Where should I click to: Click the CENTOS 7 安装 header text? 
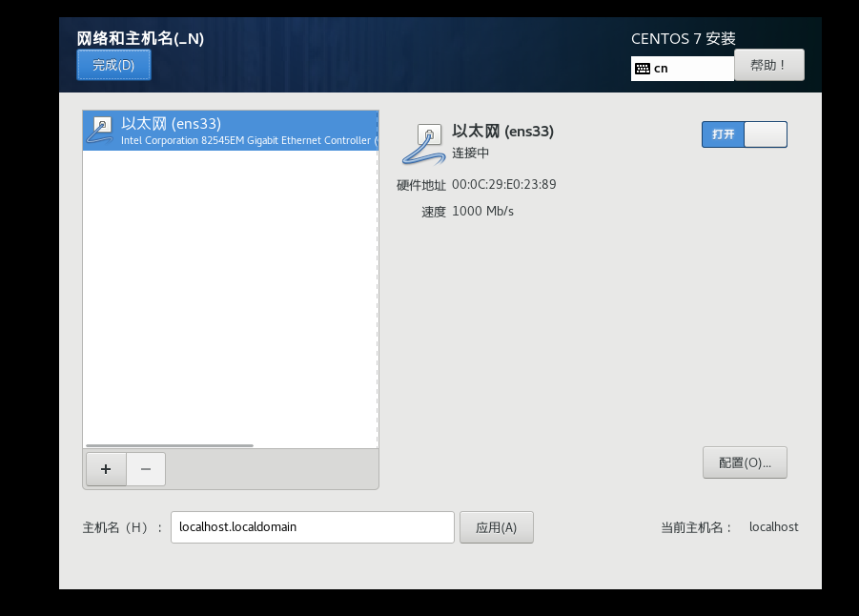point(683,39)
